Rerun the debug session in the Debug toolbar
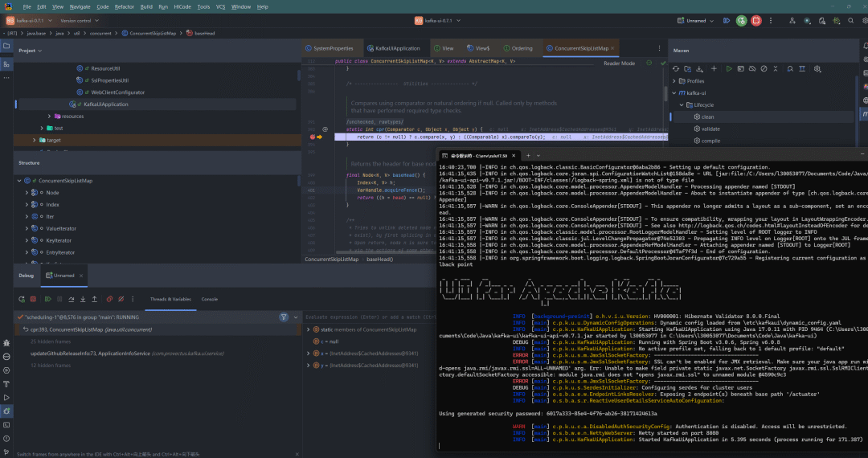 (22, 299)
